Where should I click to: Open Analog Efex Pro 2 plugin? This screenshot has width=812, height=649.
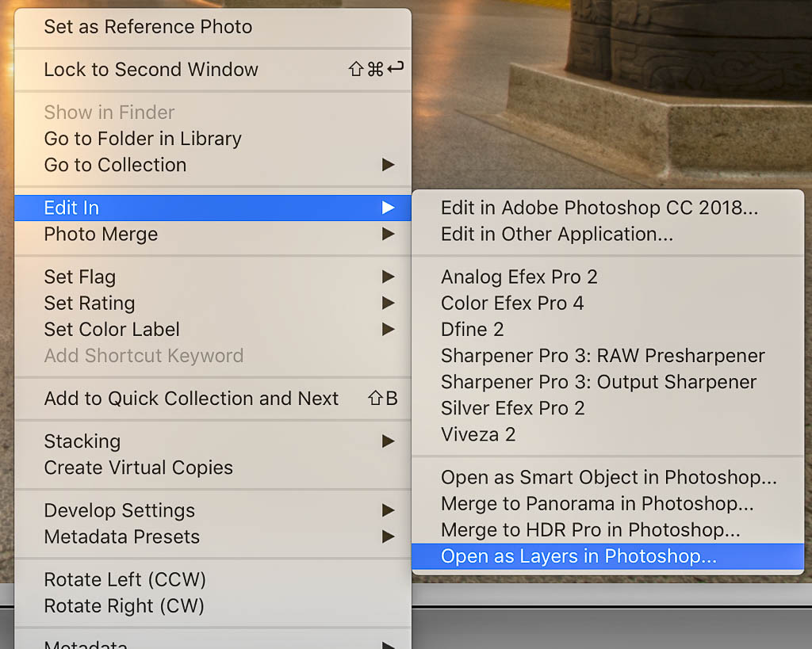[519, 277]
